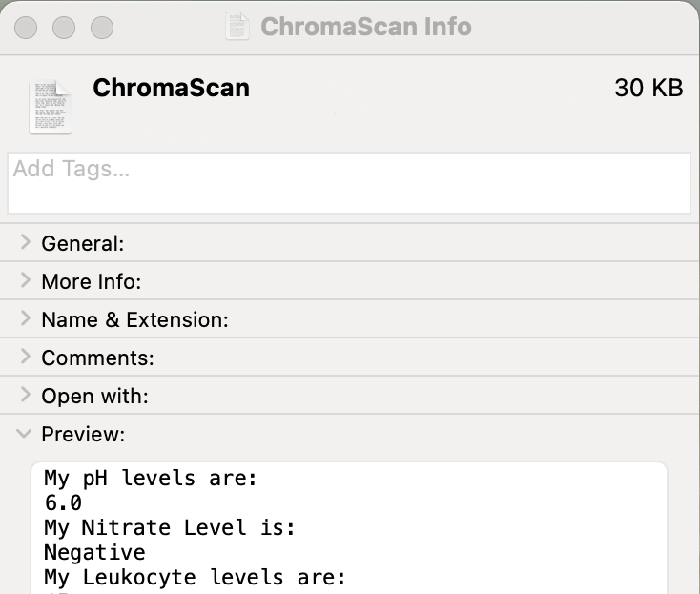700x594 pixels.
Task: Expand Open with using its disclosure arrow
Action: click(25, 396)
